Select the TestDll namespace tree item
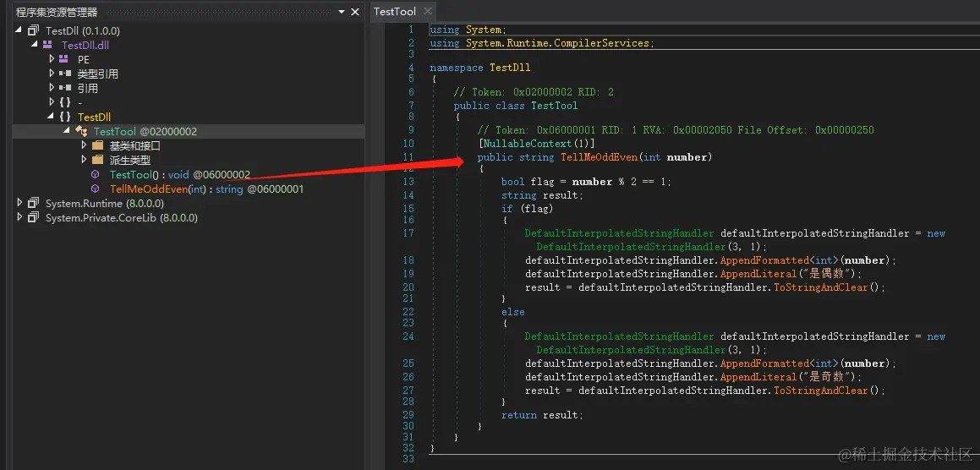 pos(95,117)
